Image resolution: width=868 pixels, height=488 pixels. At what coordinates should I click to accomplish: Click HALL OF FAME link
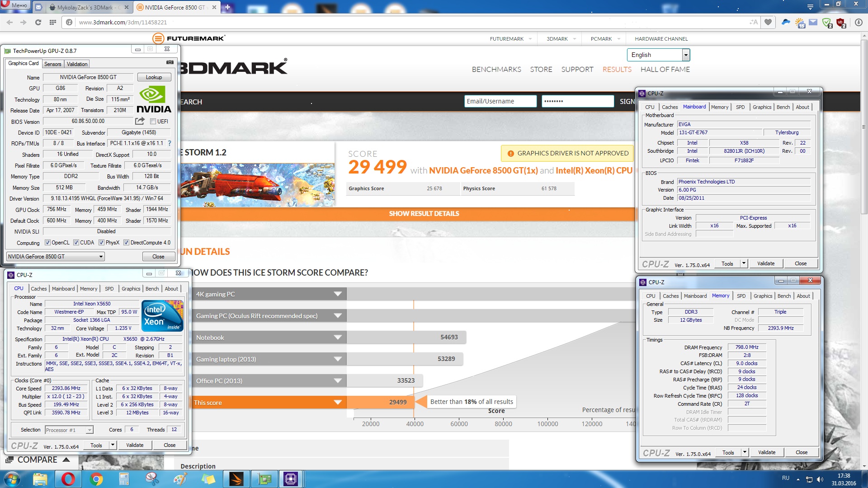665,69
